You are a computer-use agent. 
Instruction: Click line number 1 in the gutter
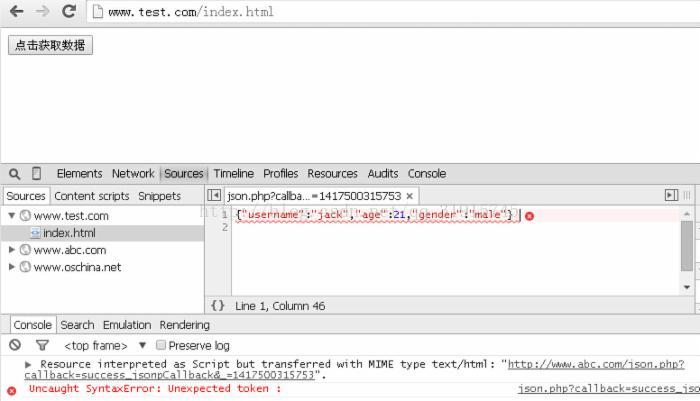click(x=225, y=215)
